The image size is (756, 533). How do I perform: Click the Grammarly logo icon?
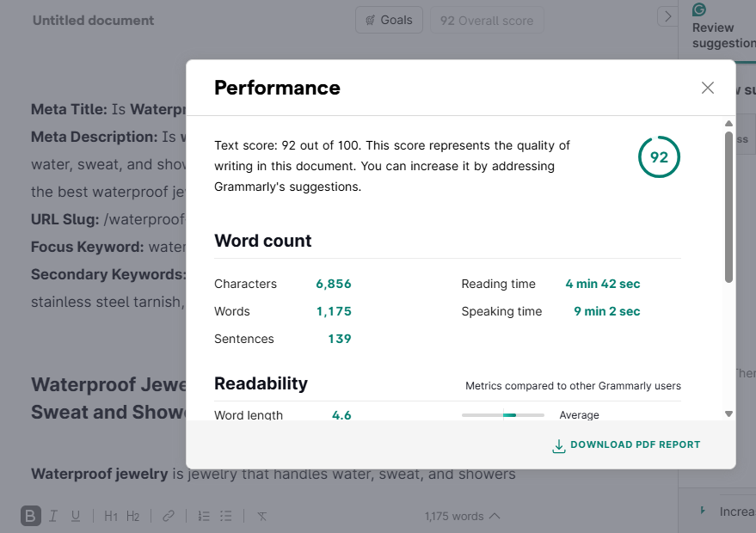point(699,9)
